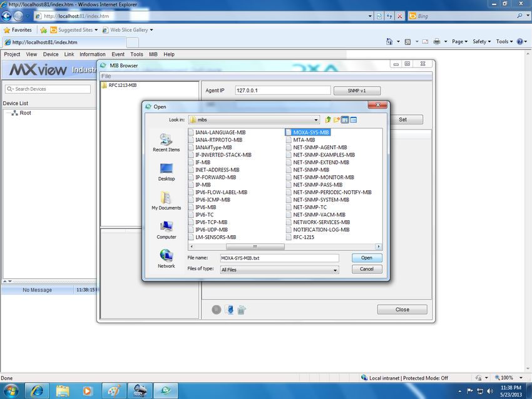
Task: Switch Open dialog to list view
Action: pyautogui.click(x=345, y=119)
